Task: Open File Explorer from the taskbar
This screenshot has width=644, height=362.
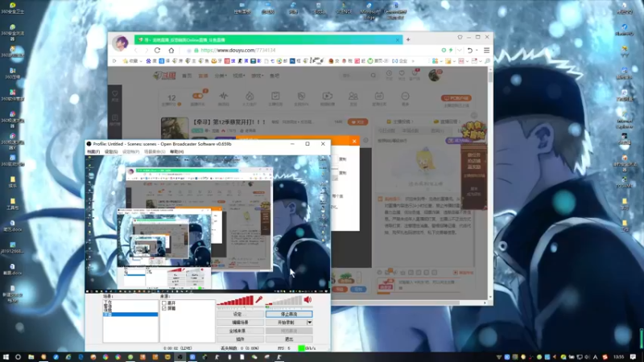Action: (x=31, y=357)
